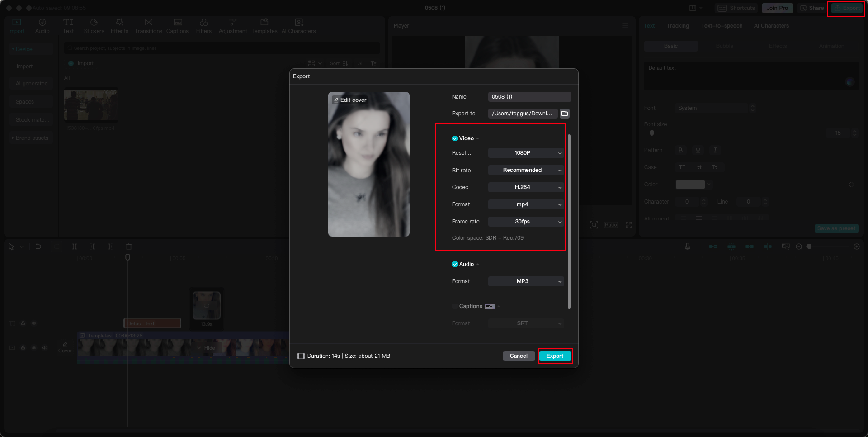Select the Filters panel icon
The width and height of the screenshot is (868, 437).
click(x=204, y=25)
